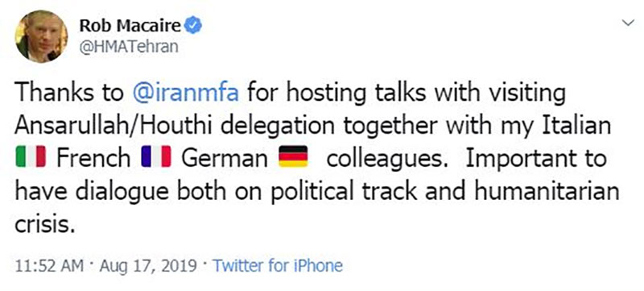Click the 11:52 AM timestamp
Screen dimensions: 644x291
tap(49, 266)
